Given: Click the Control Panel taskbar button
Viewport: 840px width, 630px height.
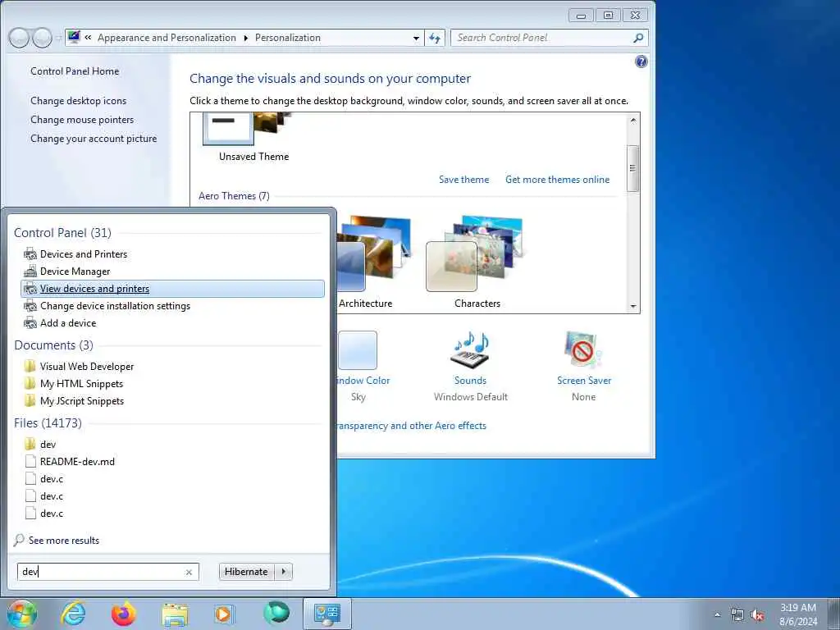Looking at the screenshot, I should pyautogui.click(x=326, y=614).
